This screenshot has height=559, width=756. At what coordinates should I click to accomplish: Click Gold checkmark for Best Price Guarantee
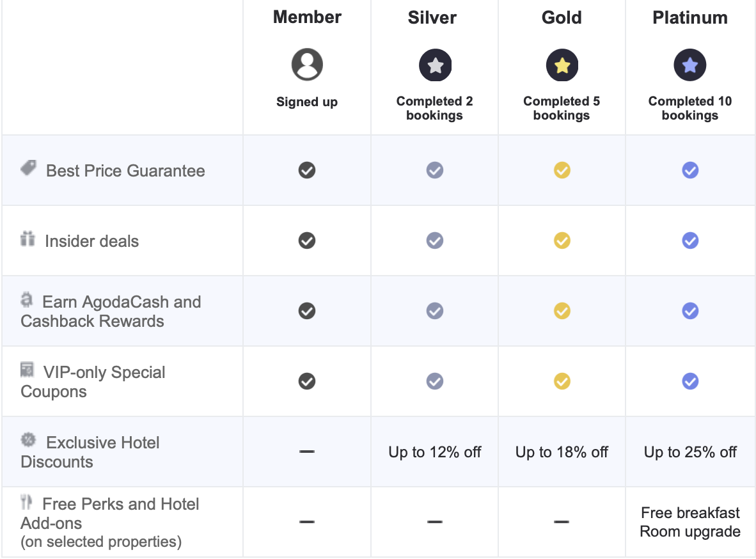click(562, 170)
